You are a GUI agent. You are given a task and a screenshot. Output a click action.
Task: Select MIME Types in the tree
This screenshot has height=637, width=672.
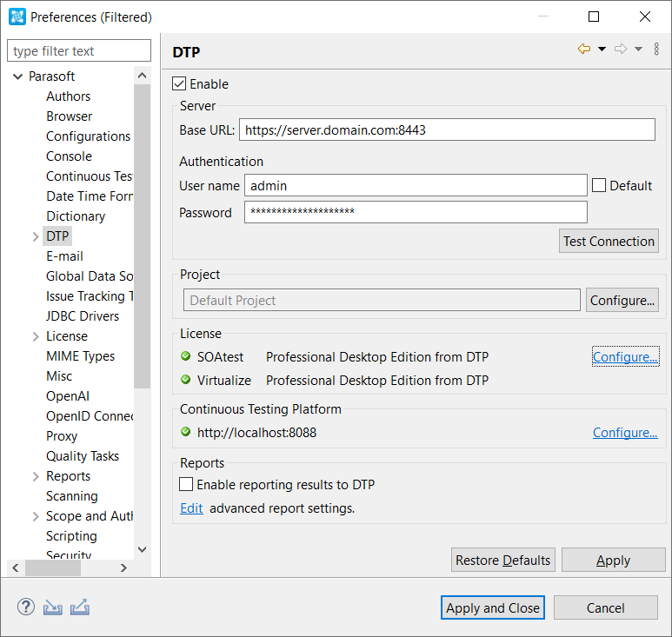pos(80,356)
